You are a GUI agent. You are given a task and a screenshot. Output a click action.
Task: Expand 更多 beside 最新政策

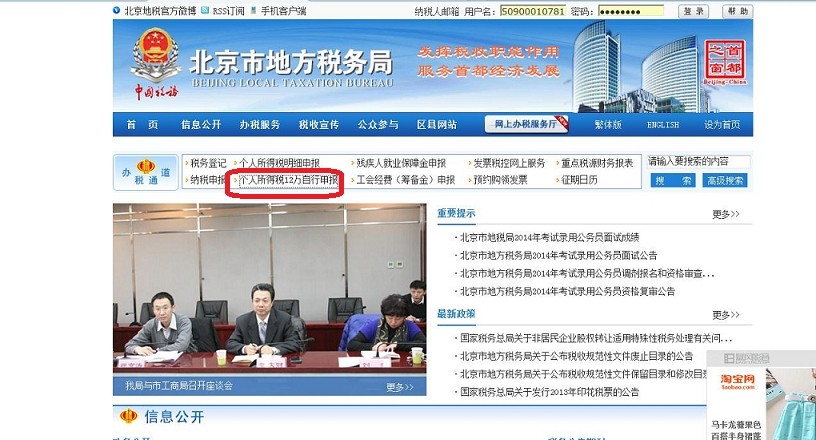tap(725, 314)
